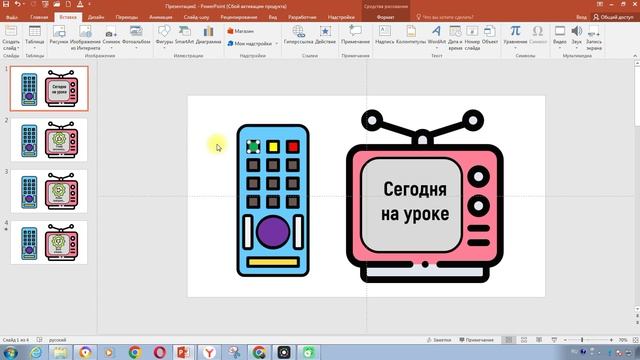Switch to Normal view in status bar
This screenshot has width=640, height=360.
[x=509, y=340]
